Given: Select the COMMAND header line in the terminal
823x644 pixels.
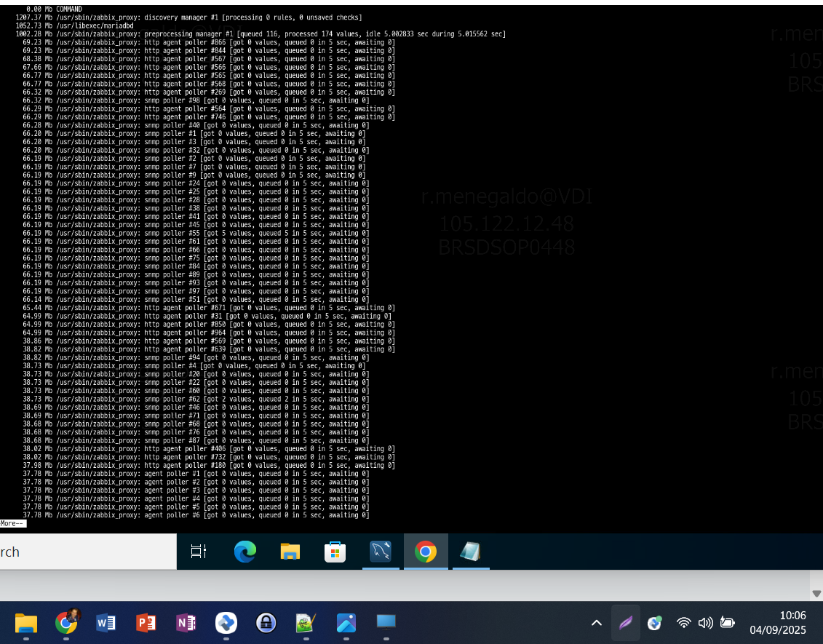Looking at the screenshot, I should coord(54,9).
